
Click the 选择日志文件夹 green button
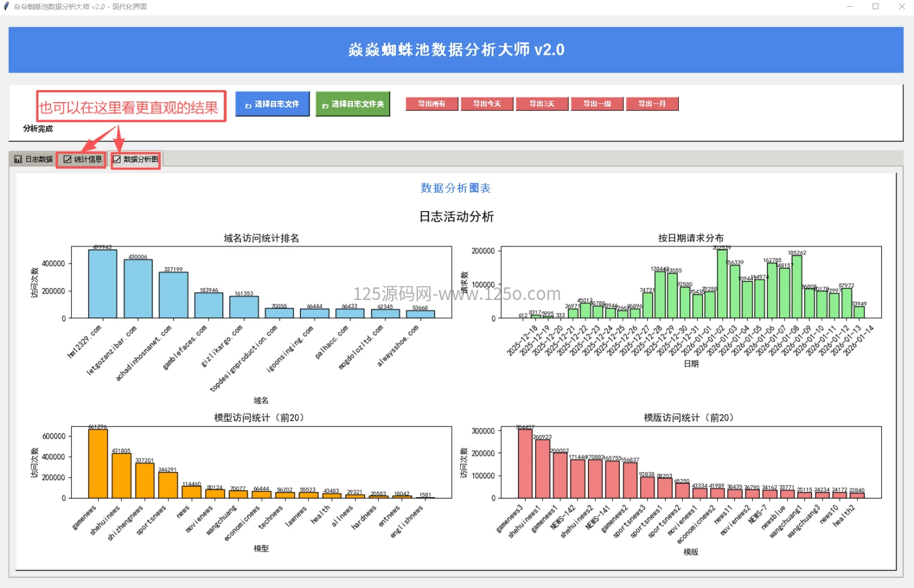click(352, 104)
